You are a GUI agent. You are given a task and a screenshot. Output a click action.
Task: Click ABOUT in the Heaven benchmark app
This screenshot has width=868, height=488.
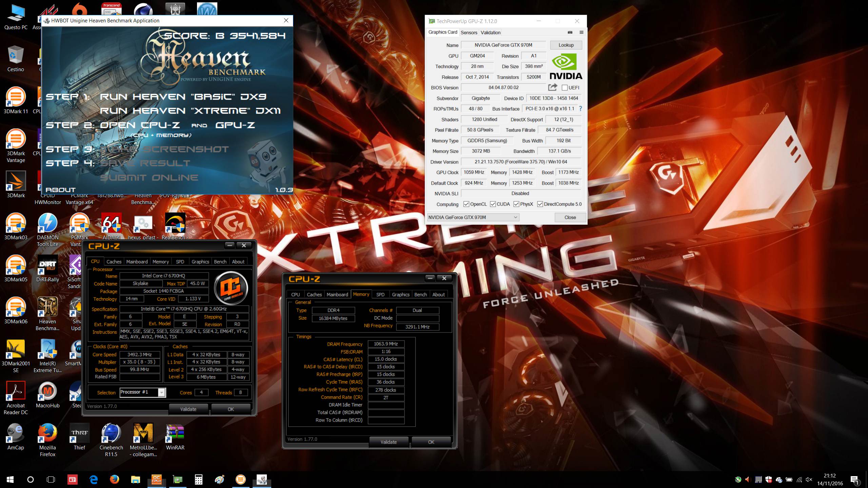(61, 190)
